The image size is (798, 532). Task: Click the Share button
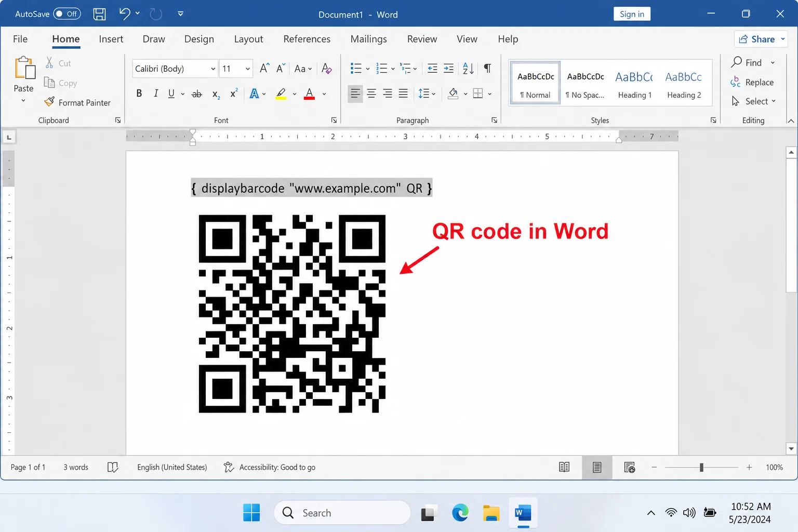click(x=761, y=39)
